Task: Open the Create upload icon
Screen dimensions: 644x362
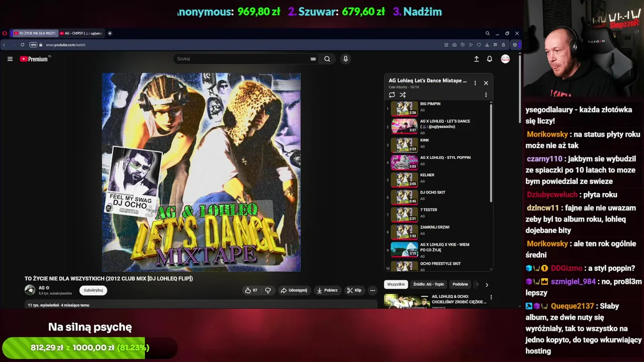Action: click(476, 59)
